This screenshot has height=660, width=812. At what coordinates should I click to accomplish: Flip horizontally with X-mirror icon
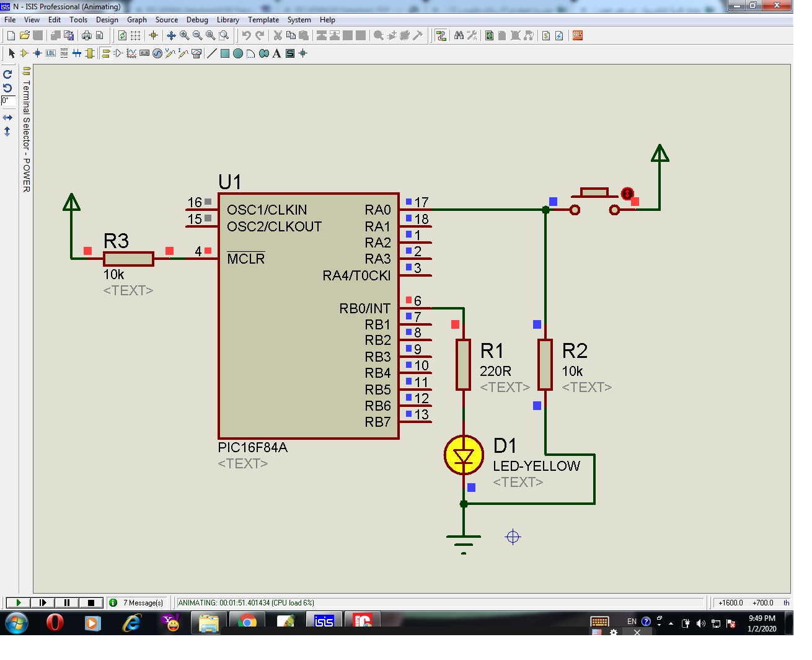pos(7,117)
